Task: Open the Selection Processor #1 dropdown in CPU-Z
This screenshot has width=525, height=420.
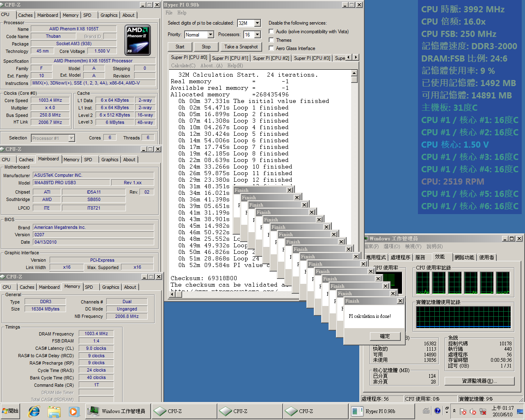Action: coord(72,138)
